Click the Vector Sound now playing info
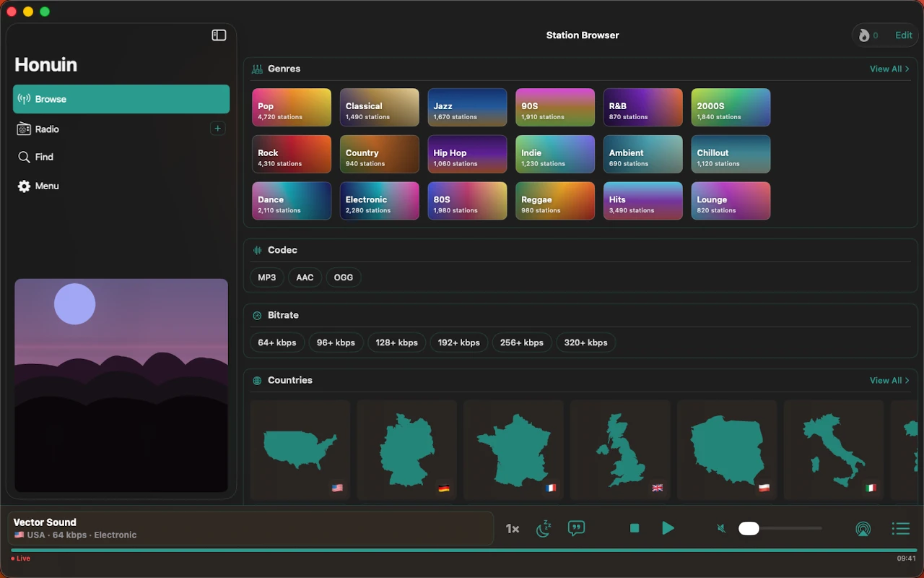This screenshot has height=578, width=924. 250,528
